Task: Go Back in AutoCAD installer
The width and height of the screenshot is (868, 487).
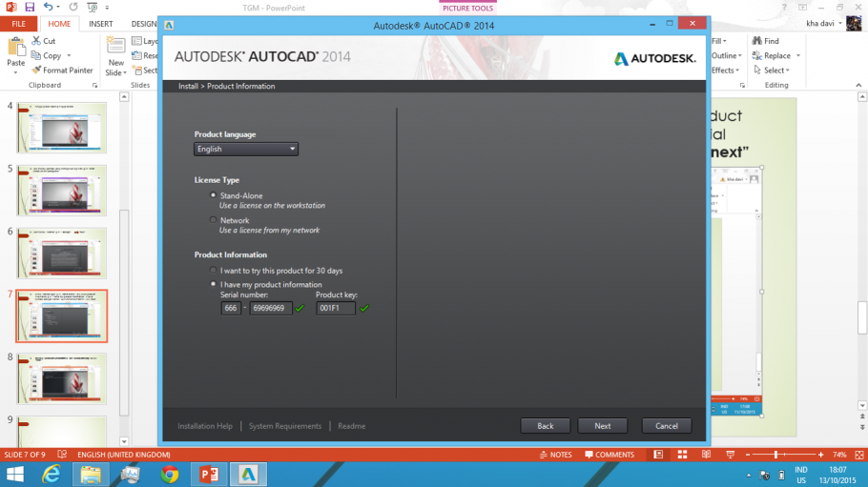Action: pos(546,426)
